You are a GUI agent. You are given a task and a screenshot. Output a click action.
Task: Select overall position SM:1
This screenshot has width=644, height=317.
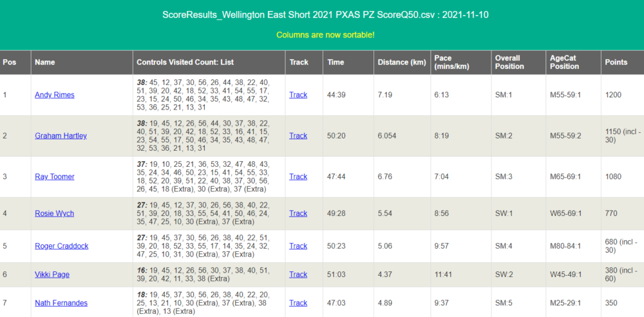pos(504,95)
